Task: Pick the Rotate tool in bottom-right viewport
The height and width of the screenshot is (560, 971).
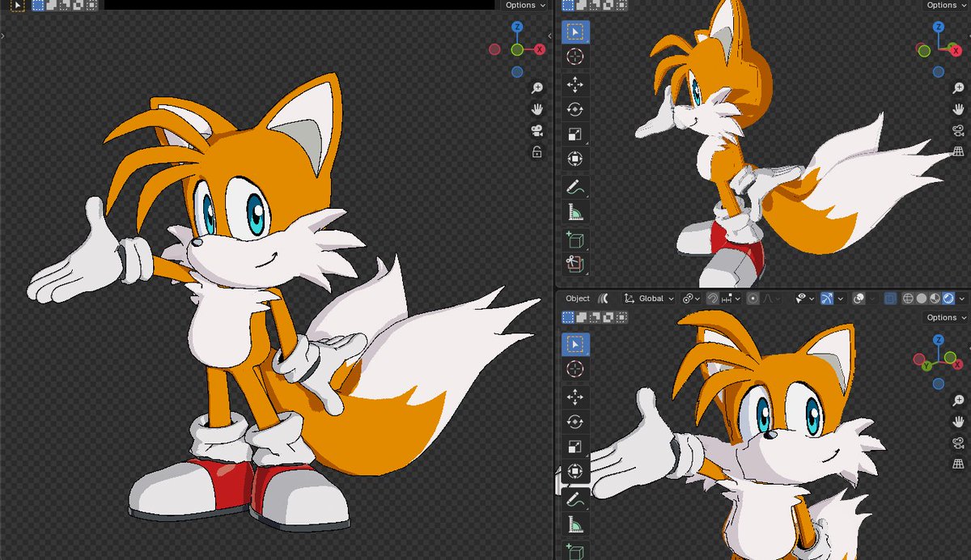Action: coord(575,422)
